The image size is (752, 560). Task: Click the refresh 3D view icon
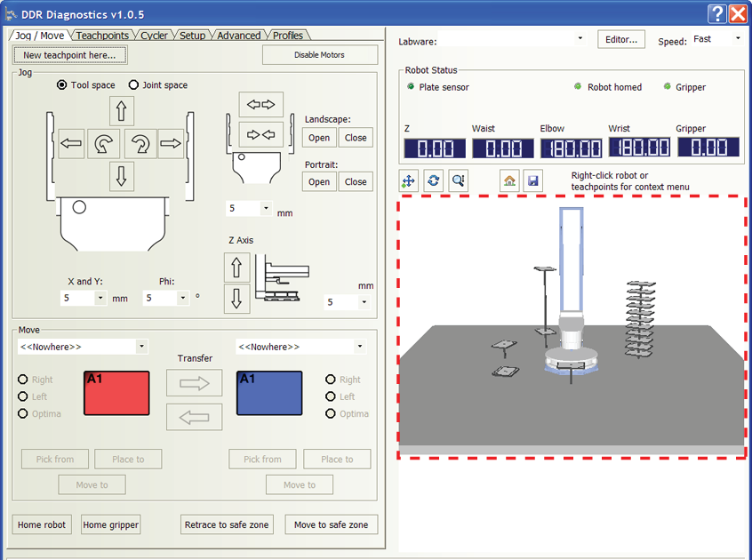433,180
